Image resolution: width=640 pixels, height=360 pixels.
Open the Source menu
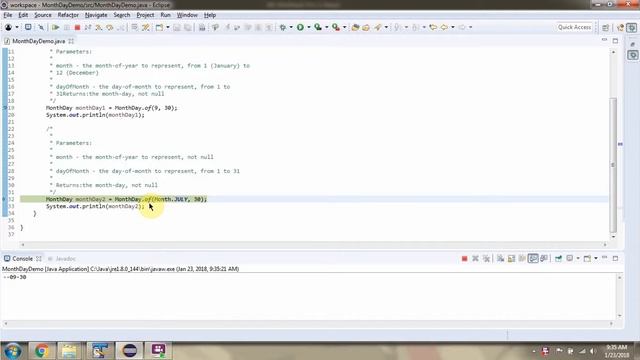click(43, 15)
